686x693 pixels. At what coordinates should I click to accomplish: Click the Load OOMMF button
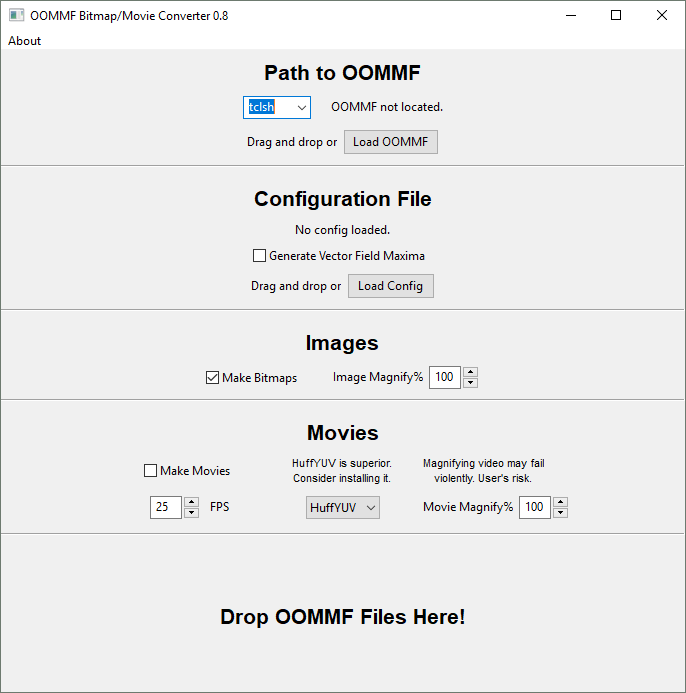[391, 142]
